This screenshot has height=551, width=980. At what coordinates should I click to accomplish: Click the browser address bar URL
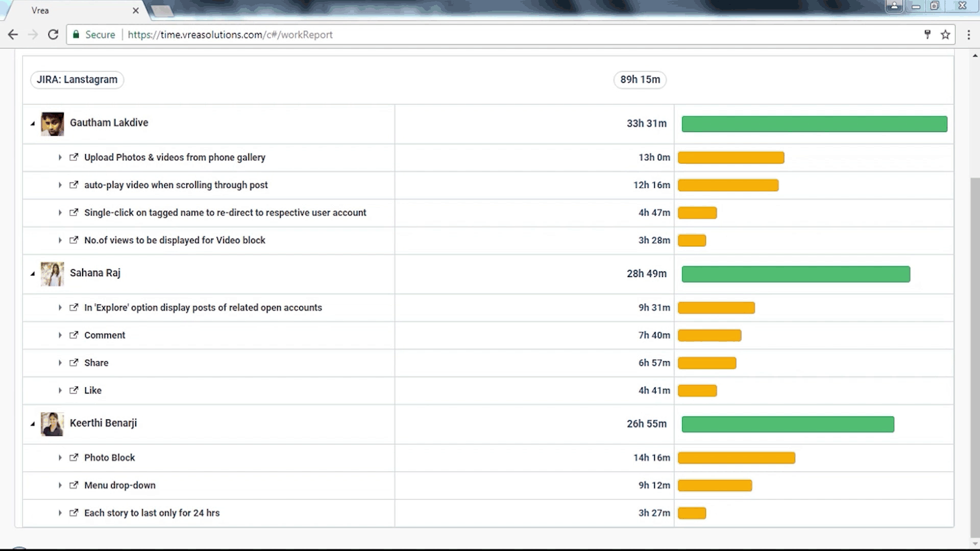coord(230,35)
